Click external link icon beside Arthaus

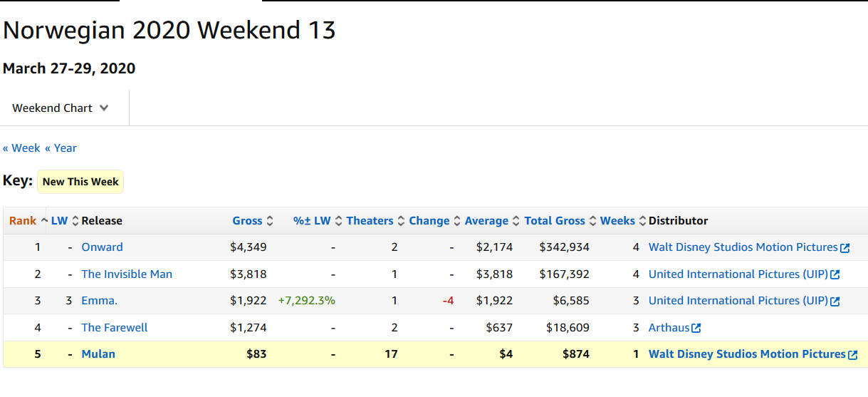[696, 329]
